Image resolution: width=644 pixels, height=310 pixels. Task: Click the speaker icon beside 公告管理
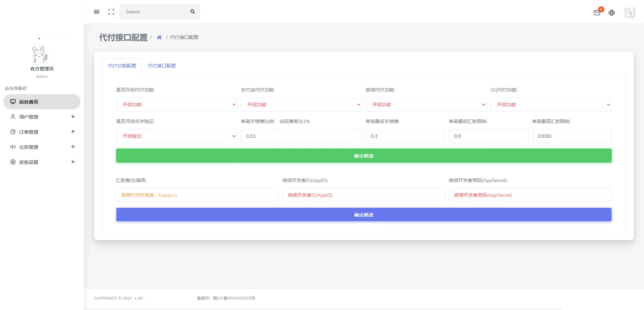[x=13, y=147]
